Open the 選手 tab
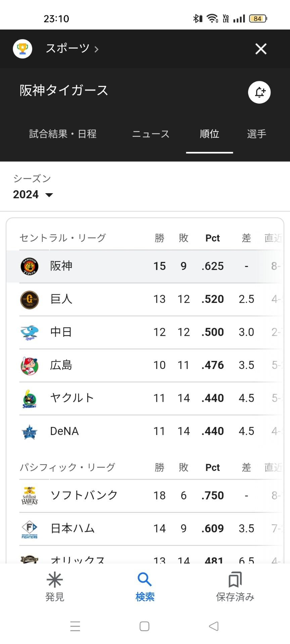Image resolution: width=290 pixels, height=644 pixels. pos(256,134)
